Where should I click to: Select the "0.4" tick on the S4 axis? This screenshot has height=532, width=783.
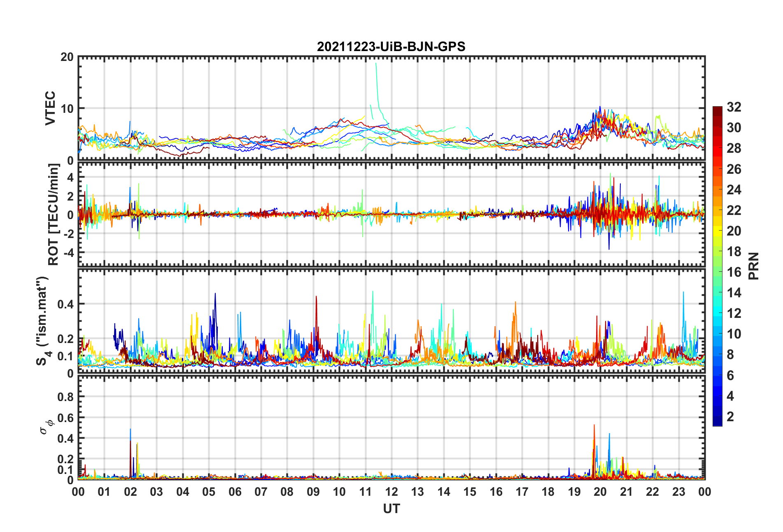coord(65,304)
